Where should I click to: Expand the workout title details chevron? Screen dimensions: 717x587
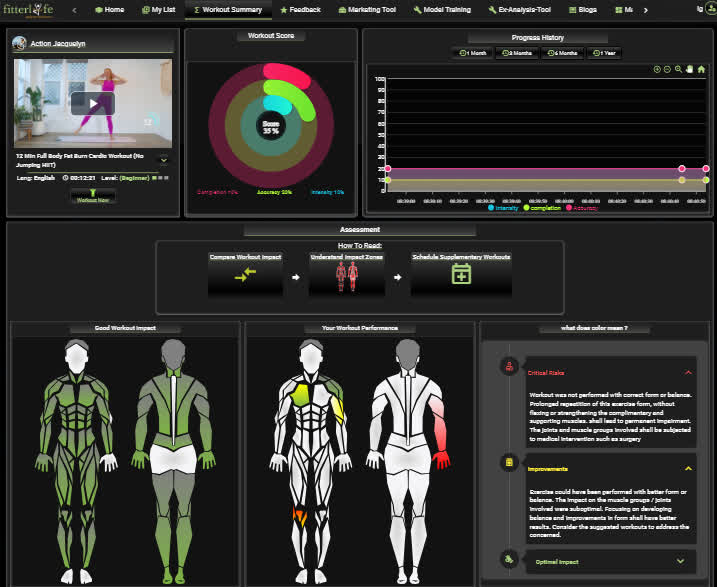point(164,160)
